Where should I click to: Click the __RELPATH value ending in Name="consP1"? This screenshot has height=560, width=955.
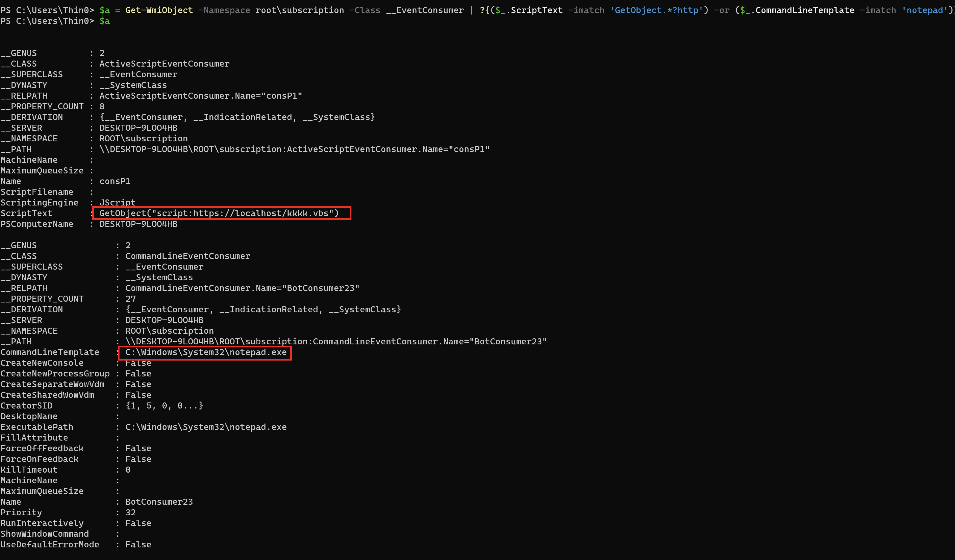201,96
